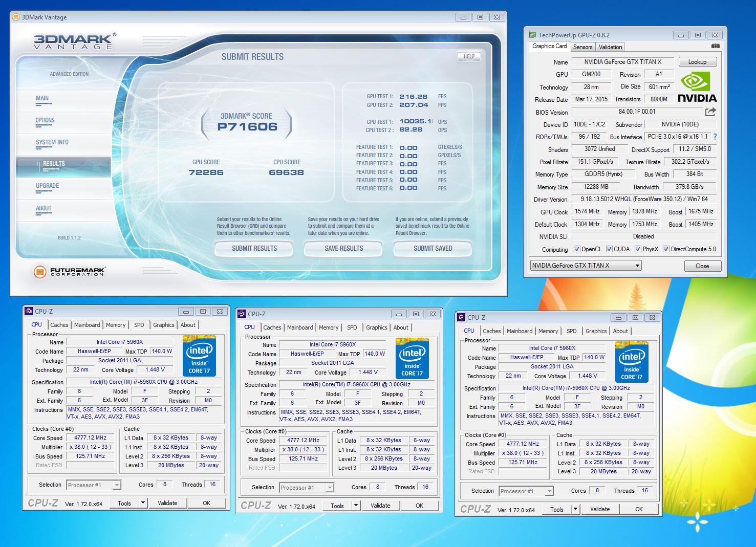Click OK in middle CPU-Z

[419, 506]
